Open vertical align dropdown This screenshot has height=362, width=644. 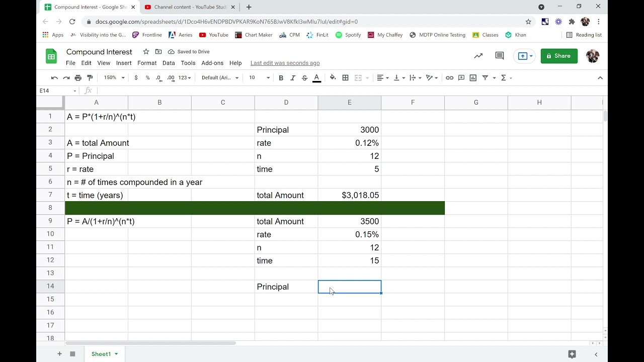tap(399, 77)
